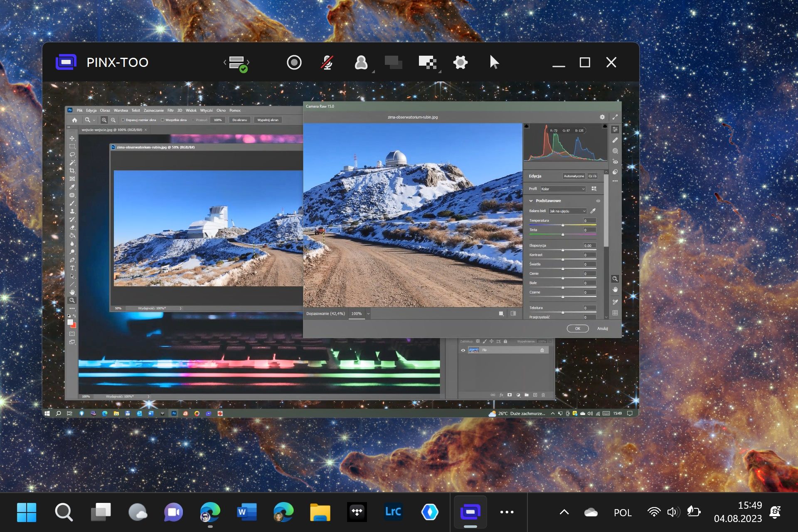Click the Do ekranu button
Screen dimensions: 798x532
coord(240,120)
